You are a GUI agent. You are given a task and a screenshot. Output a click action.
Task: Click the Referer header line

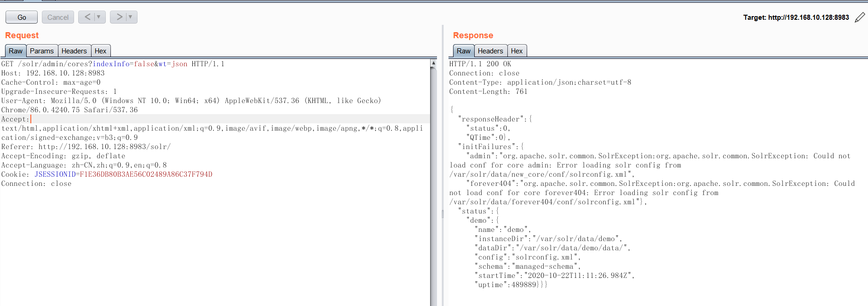[x=86, y=147]
